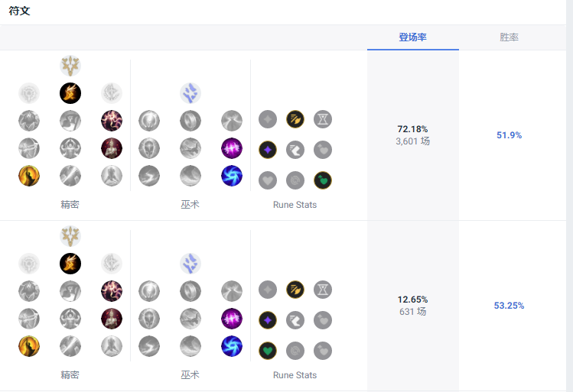
Task: Click the Coup de Grace rune in the 72.18% build
Action: 29,176
